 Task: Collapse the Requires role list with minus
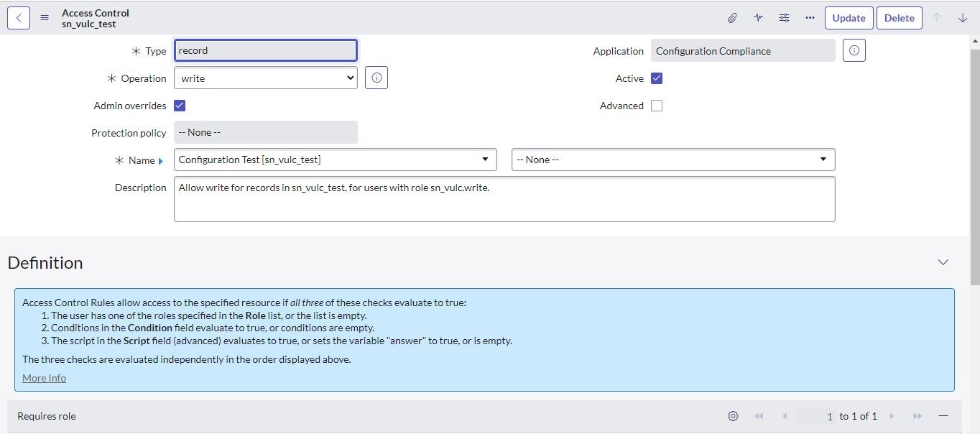pos(943,416)
